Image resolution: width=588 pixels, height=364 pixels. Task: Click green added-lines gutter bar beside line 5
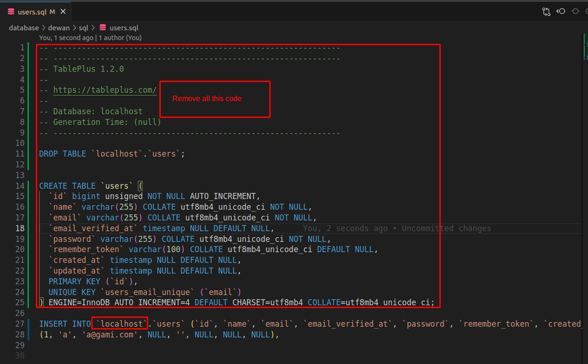click(x=28, y=90)
